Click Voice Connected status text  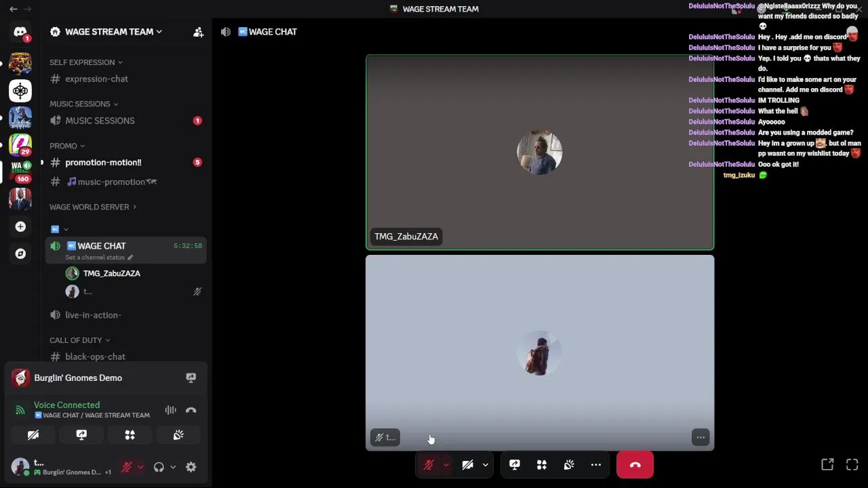(66, 405)
